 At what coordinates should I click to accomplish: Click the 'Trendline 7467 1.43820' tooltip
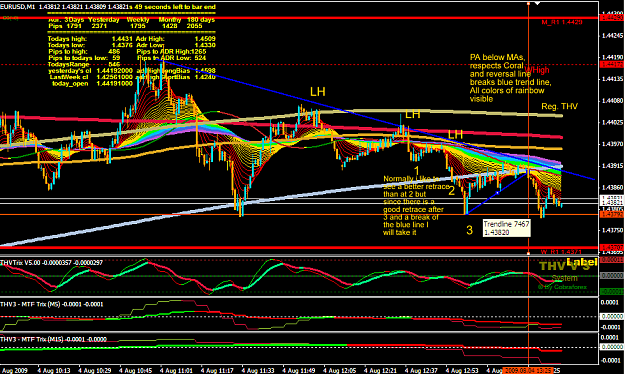click(x=507, y=228)
